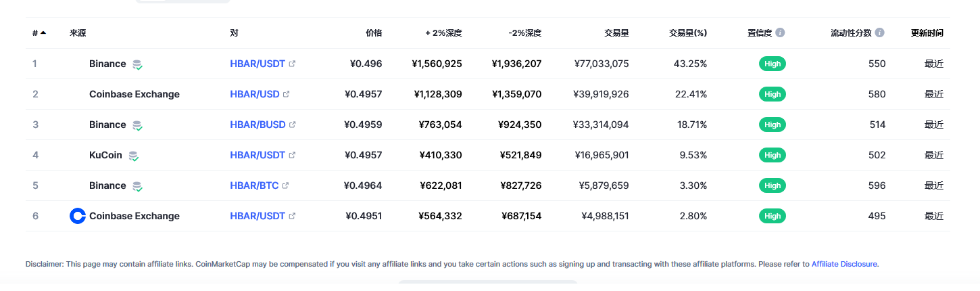This screenshot has width=980, height=291.
Task: Click the info icon next to 流动性分数
Action: [879, 32]
